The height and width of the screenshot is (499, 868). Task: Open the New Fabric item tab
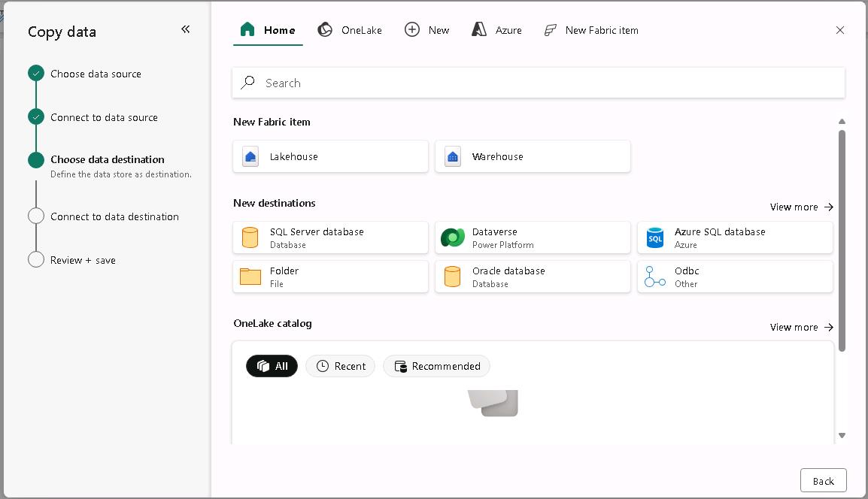point(591,30)
